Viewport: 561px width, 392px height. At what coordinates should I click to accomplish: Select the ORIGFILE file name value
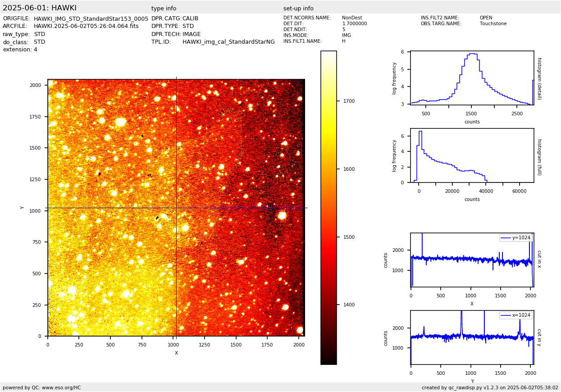pos(91,19)
